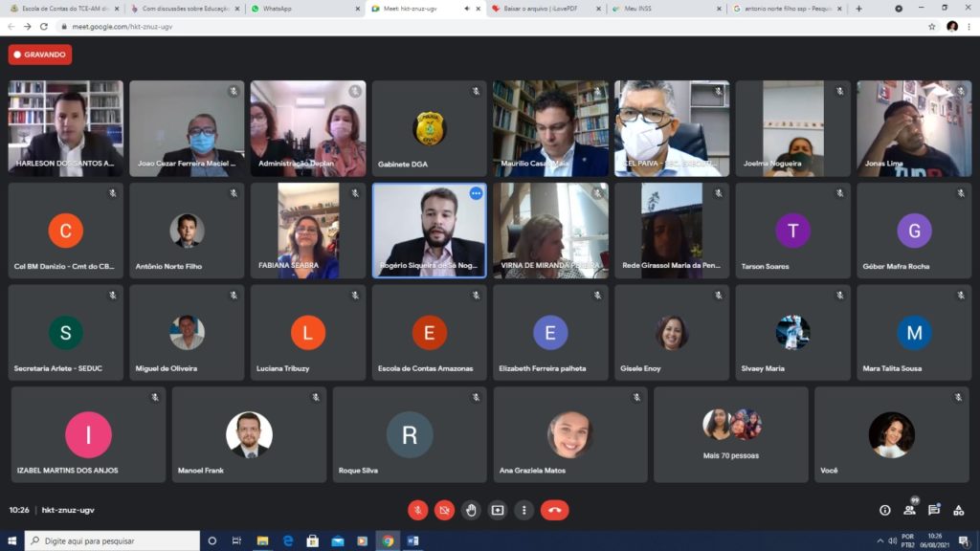Show the participants list icon
Image resolution: width=980 pixels, height=551 pixels.
pos(909,510)
